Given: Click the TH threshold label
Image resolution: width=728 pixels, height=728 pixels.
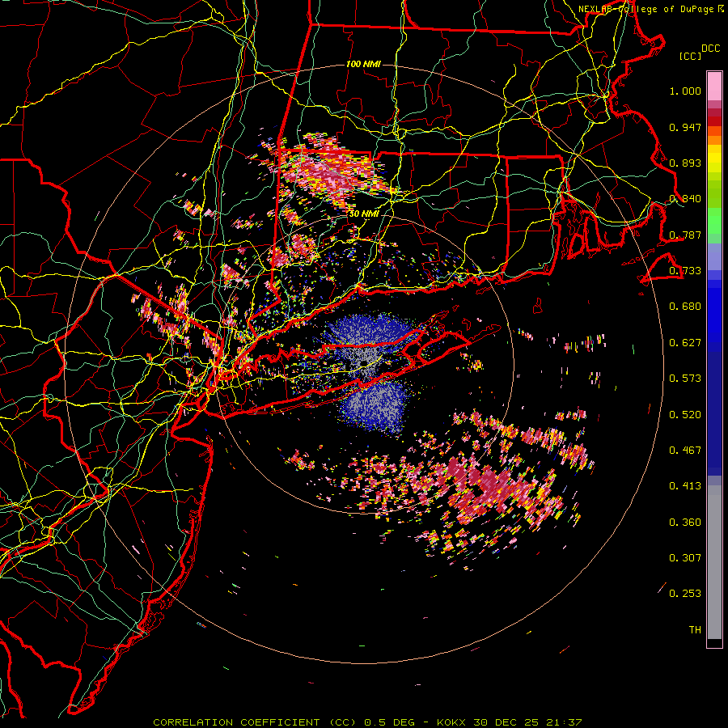Looking at the screenshot, I should pos(695,630).
